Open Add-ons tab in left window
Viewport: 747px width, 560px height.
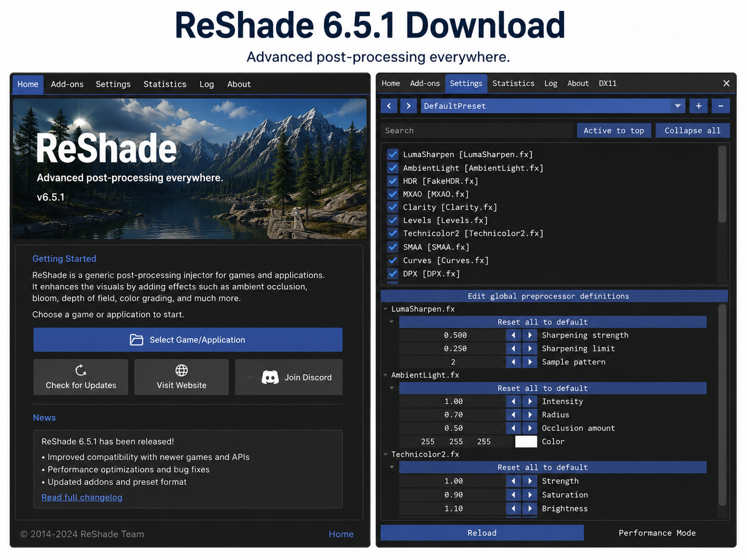pyautogui.click(x=67, y=84)
